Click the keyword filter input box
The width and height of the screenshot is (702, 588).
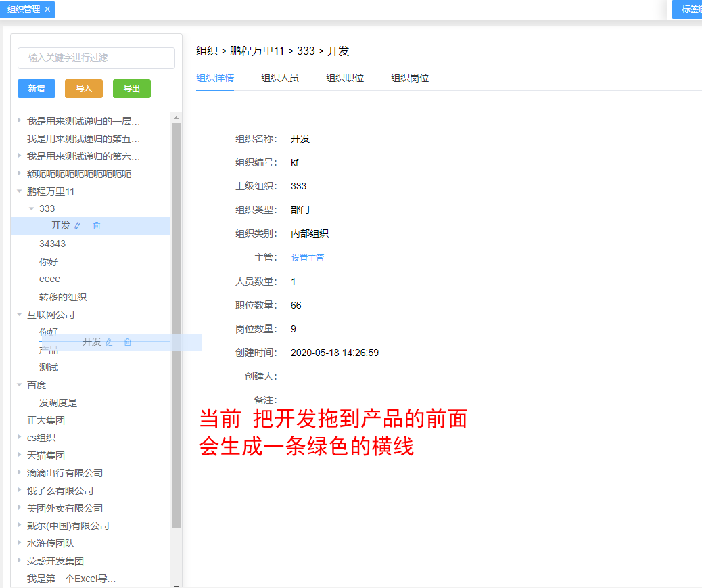click(96, 58)
